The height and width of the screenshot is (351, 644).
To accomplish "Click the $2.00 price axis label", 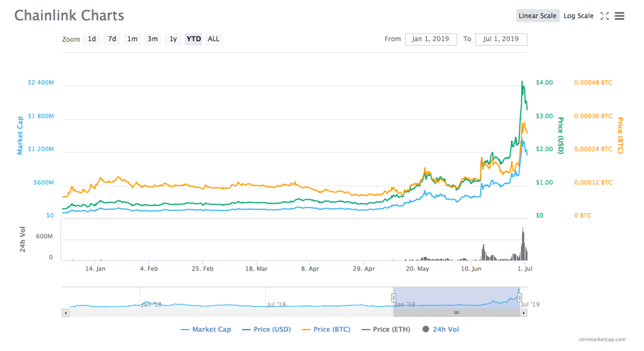I will 544,149.
